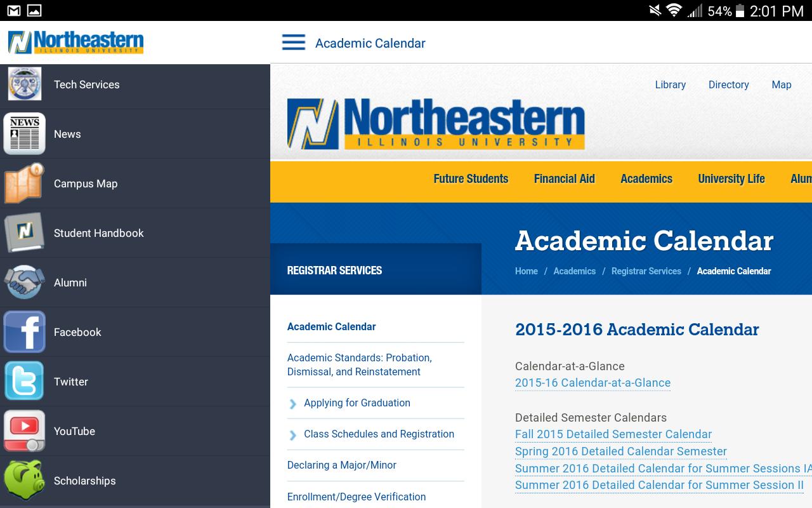
Task: Tap the 2:01 PM clock
Action: pos(776,11)
